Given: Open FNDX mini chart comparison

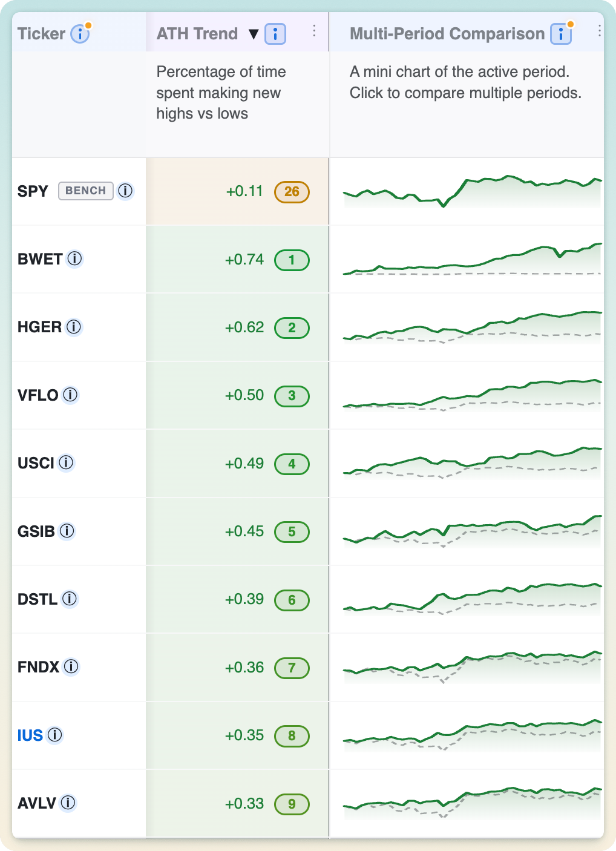Looking at the screenshot, I should click(473, 668).
